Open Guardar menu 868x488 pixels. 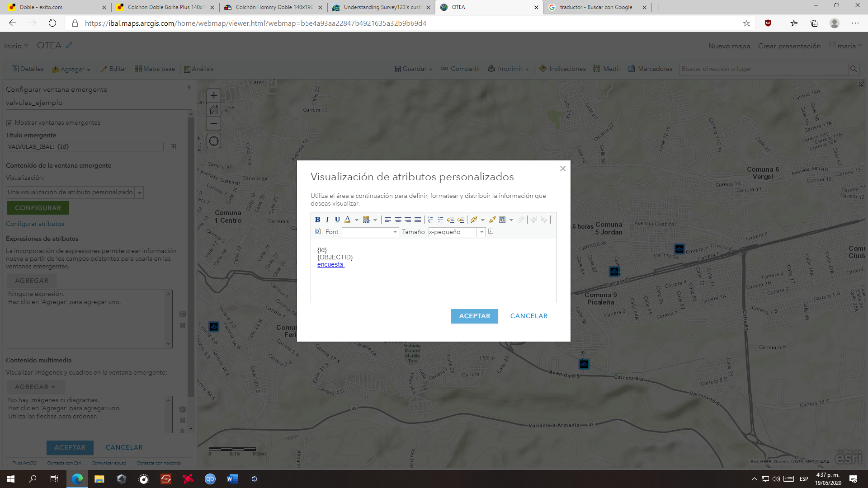(413, 69)
